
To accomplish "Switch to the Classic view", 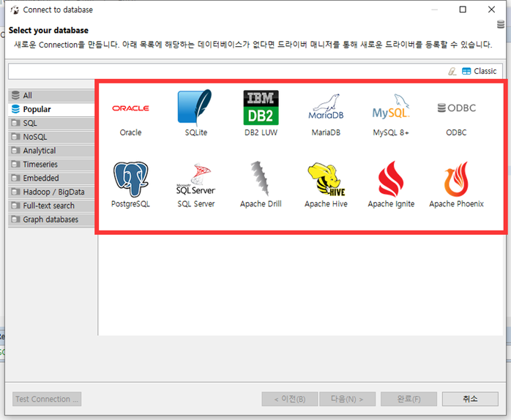I will coord(479,71).
